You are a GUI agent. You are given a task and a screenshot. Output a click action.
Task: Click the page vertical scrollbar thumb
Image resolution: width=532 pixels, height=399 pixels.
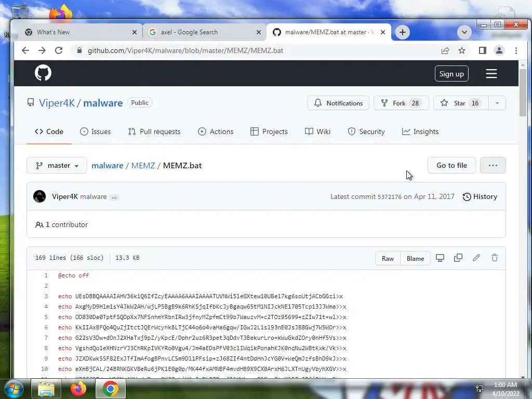(x=523, y=92)
